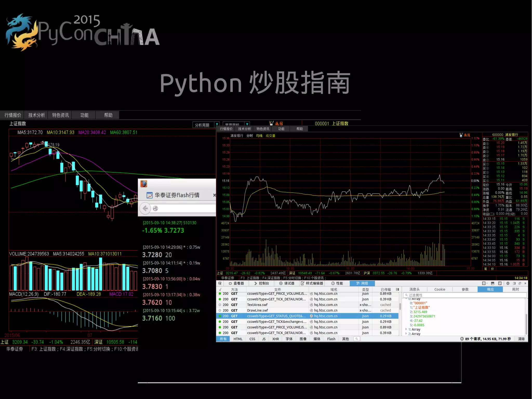
Task: Switch to the Cookie tab
Action: point(440,289)
